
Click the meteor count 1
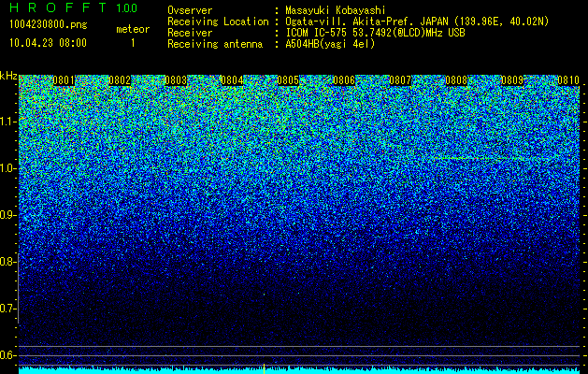point(133,43)
